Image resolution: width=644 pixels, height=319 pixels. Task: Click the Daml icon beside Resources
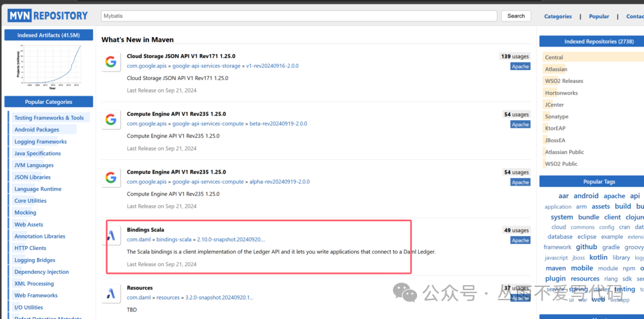(111, 293)
